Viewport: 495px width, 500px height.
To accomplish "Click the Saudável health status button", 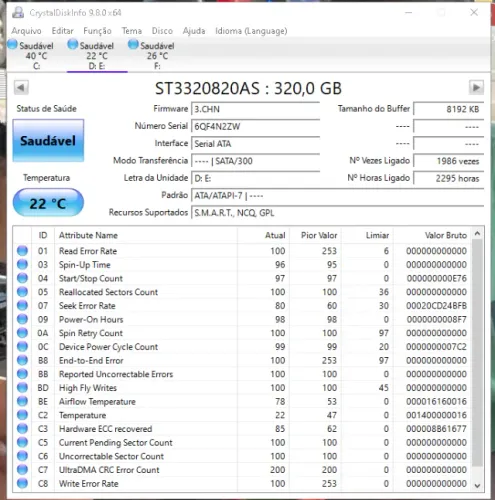I will 48,141.
